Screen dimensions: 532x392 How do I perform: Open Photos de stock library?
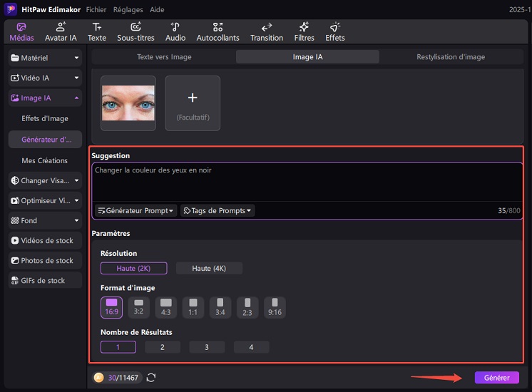45,260
